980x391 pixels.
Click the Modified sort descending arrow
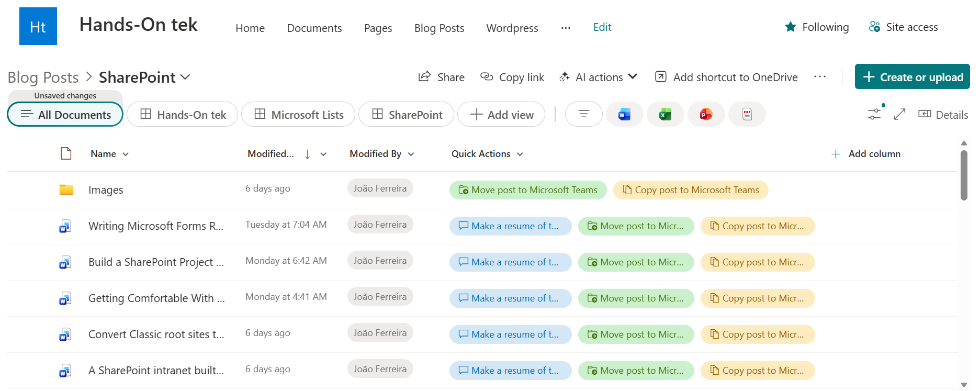(x=307, y=154)
